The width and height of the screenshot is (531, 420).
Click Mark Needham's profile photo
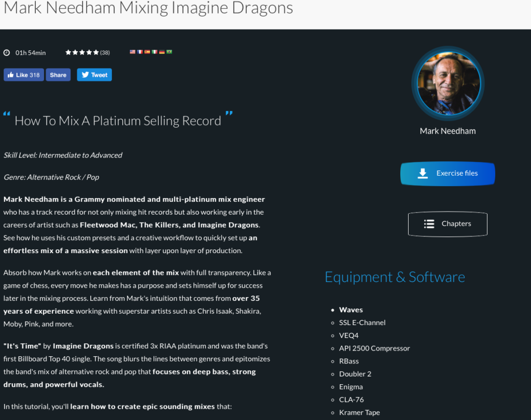(x=448, y=83)
